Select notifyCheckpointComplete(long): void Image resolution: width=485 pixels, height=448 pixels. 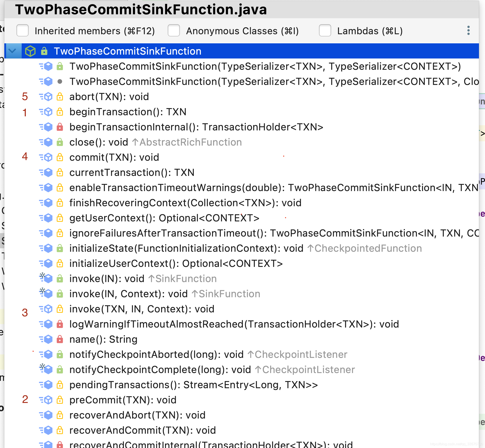coord(160,370)
